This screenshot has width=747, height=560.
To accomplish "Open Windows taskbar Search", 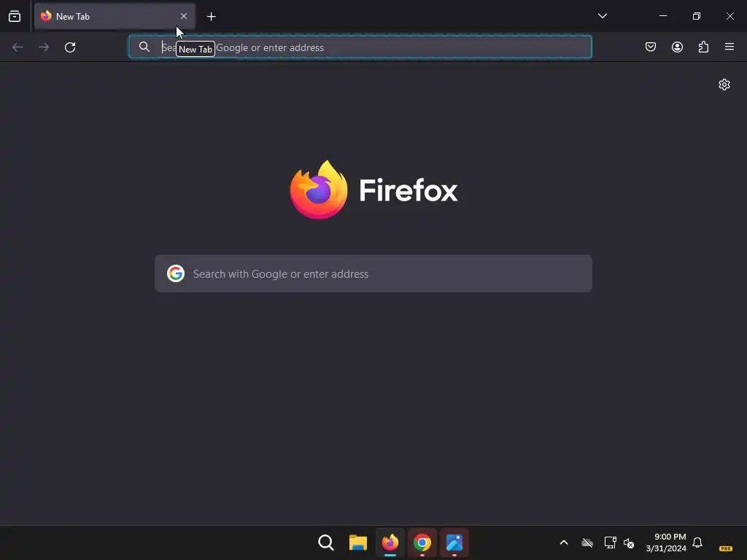I will click(326, 542).
